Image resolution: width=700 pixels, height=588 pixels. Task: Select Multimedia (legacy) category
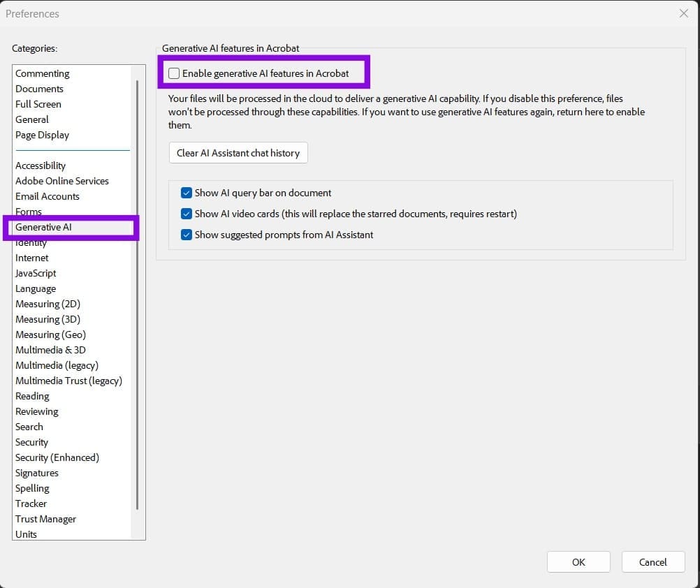57,366
